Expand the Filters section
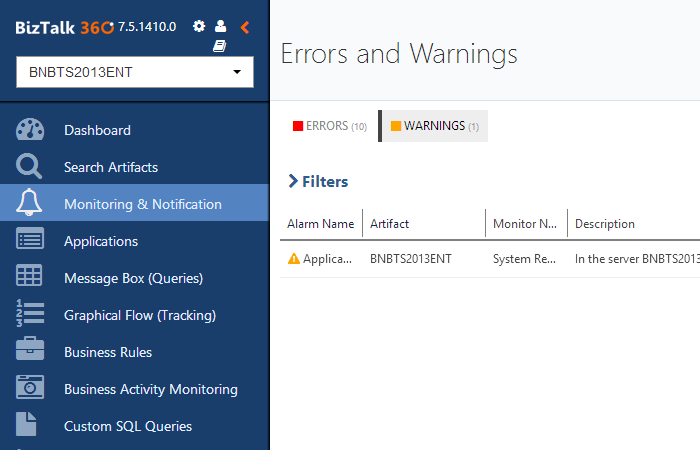The image size is (700, 450). [x=318, y=182]
